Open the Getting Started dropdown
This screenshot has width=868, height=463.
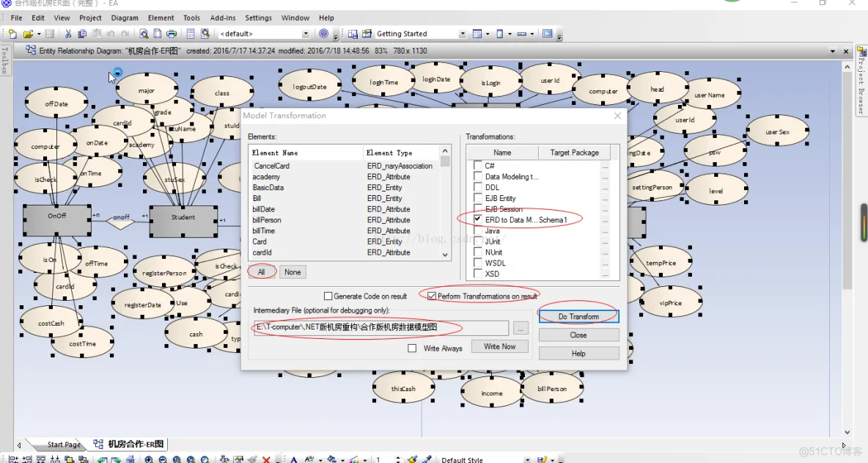(x=463, y=34)
